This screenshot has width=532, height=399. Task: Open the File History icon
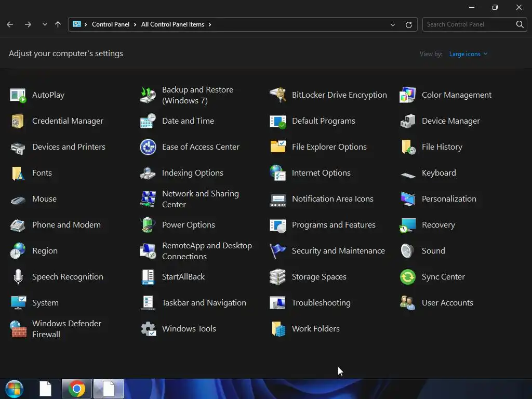click(408, 147)
